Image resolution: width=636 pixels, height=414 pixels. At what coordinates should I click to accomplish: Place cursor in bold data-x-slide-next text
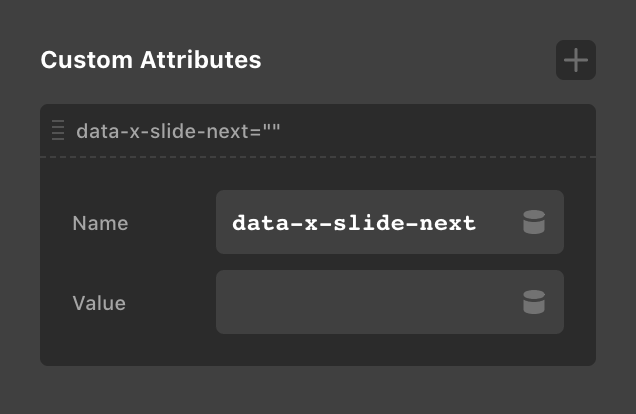pos(354,223)
